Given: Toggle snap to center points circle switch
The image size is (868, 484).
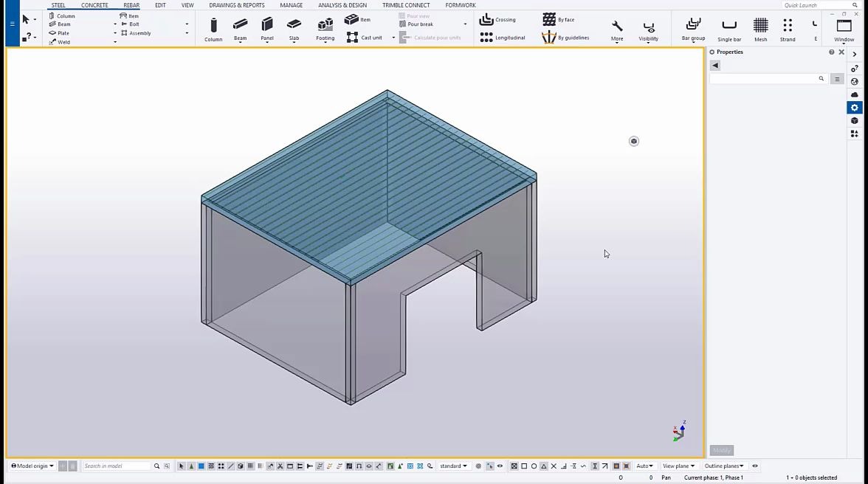Looking at the screenshot, I should tap(534, 466).
